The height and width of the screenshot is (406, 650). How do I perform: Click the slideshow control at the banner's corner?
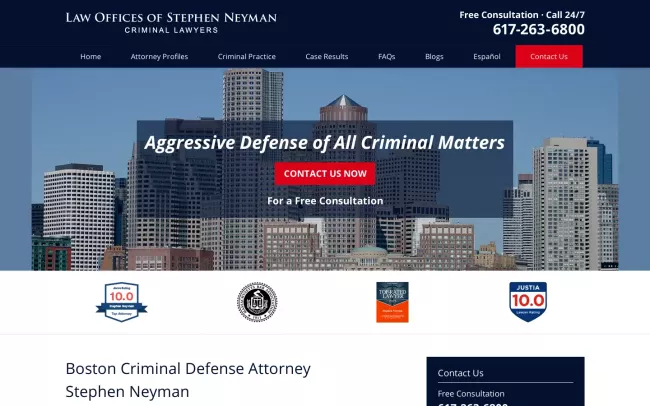tap(609, 265)
